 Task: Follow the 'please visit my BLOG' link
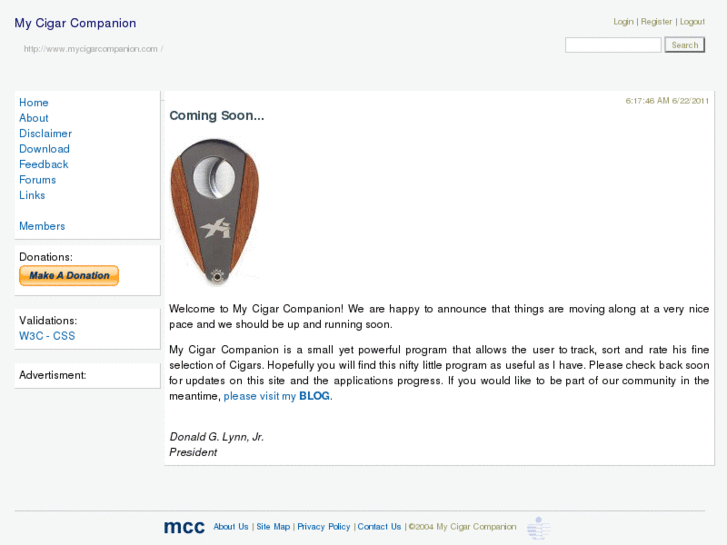point(277,396)
